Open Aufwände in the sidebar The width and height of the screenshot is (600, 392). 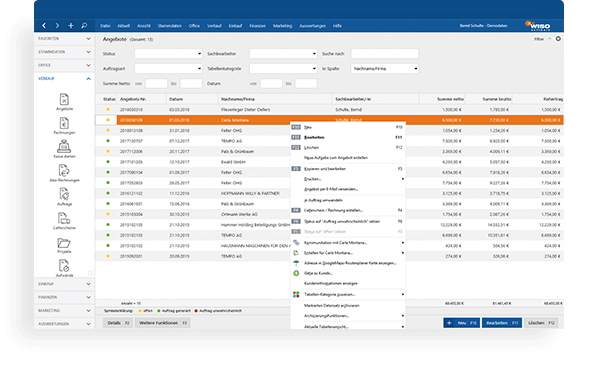(64, 268)
